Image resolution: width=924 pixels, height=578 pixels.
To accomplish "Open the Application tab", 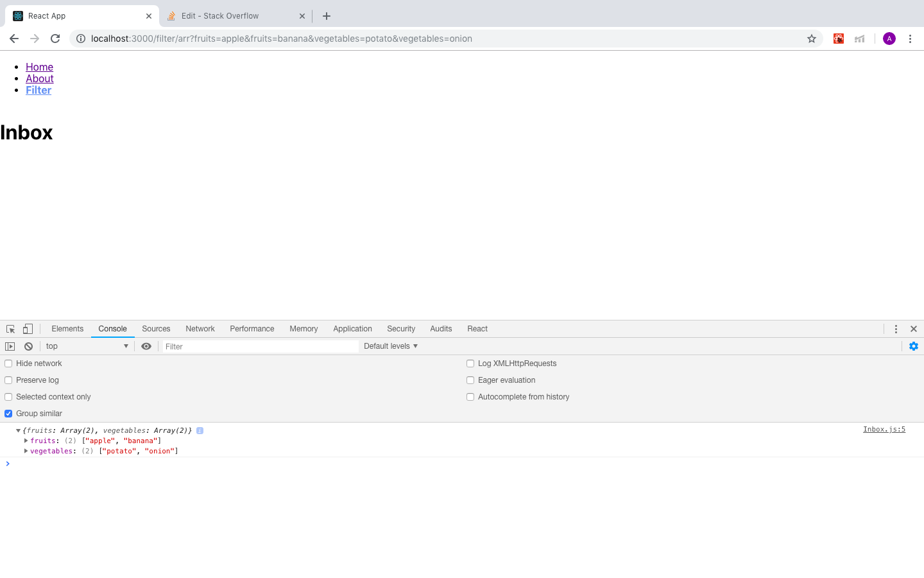I will pyautogui.click(x=352, y=329).
